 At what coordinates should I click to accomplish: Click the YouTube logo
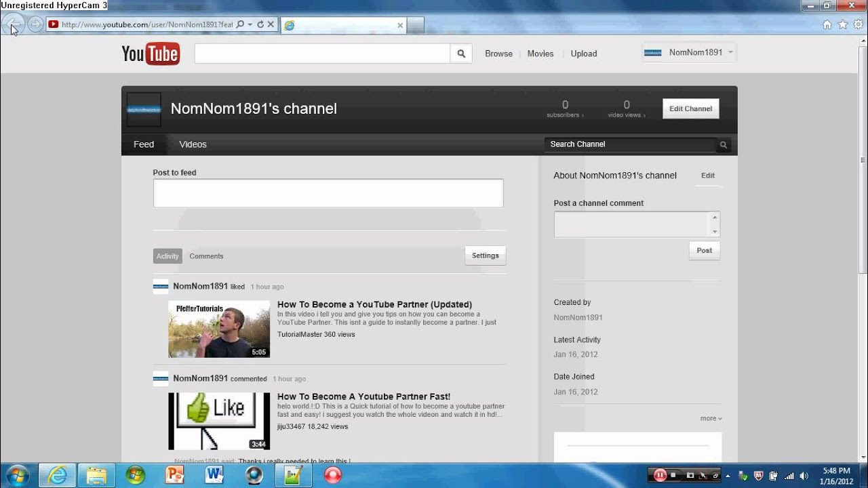[x=151, y=54]
